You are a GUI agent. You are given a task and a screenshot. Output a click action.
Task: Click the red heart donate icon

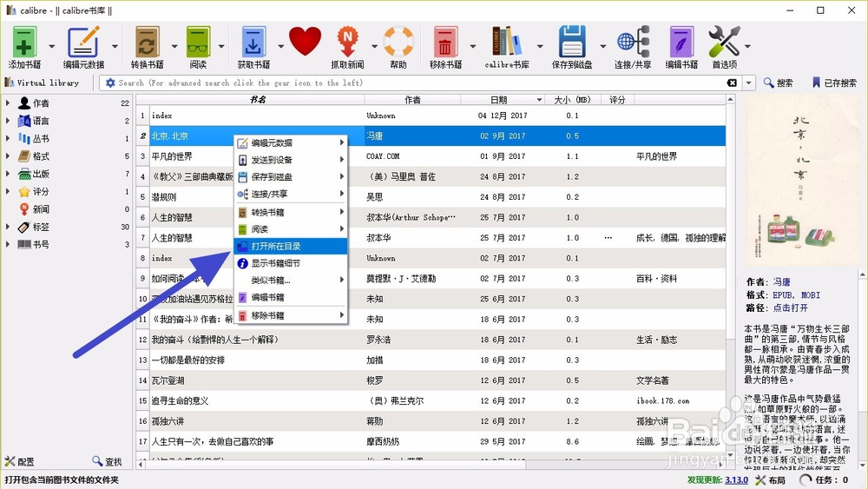[305, 42]
